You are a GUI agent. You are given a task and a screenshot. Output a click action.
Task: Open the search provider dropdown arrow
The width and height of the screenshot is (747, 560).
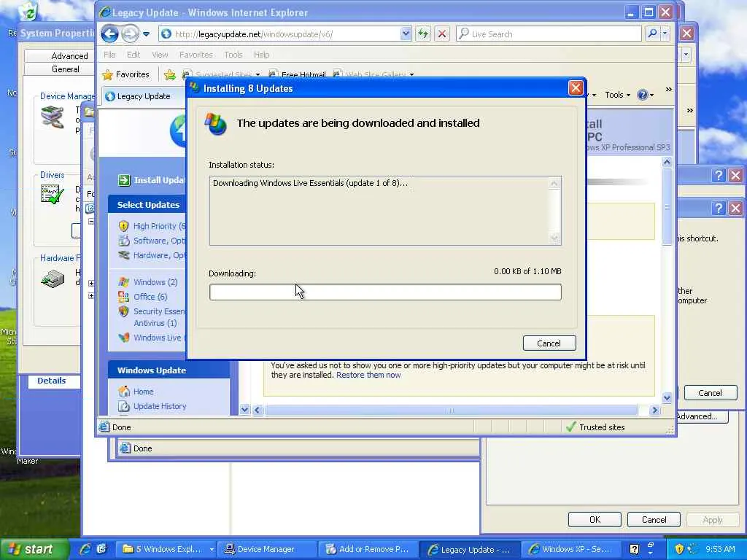pos(665,34)
